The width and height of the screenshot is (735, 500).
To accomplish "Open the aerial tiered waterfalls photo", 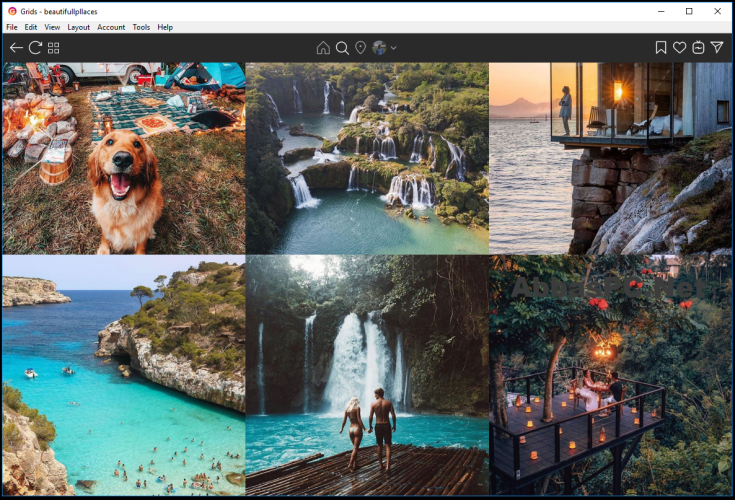I will coord(367,158).
